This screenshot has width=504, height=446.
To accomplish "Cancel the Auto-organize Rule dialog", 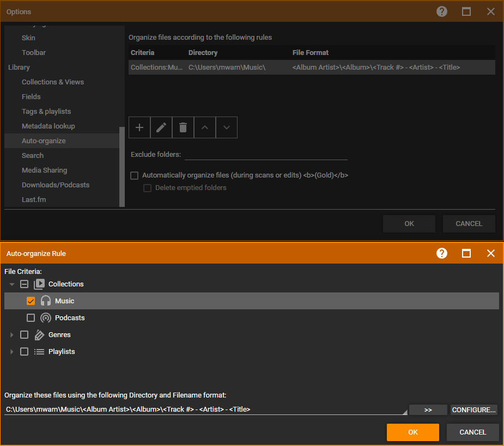I will pos(472,432).
